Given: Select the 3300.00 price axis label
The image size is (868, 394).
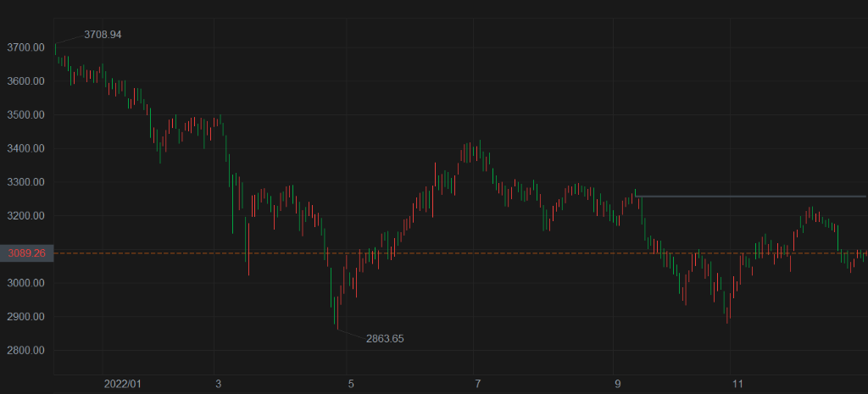Looking at the screenshot, I should click(25, 182).
